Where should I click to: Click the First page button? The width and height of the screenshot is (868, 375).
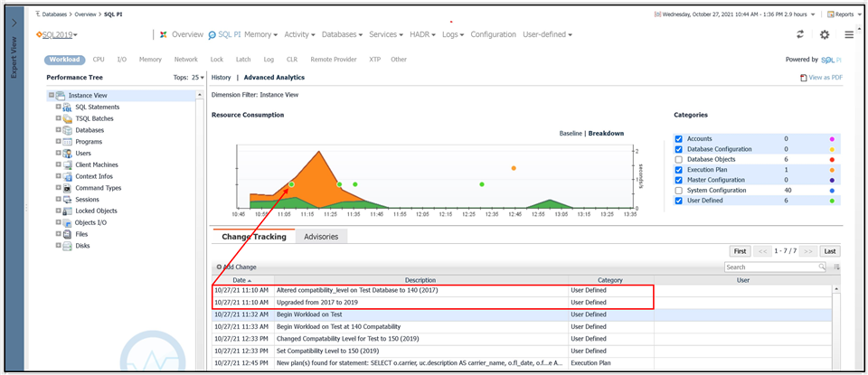point(740,251)
